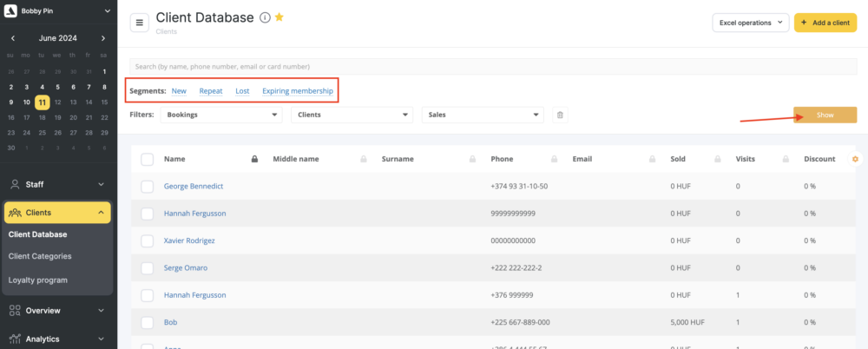
Task: Click the Clients group icon in sidebar
Action: [x=15, y=212]
